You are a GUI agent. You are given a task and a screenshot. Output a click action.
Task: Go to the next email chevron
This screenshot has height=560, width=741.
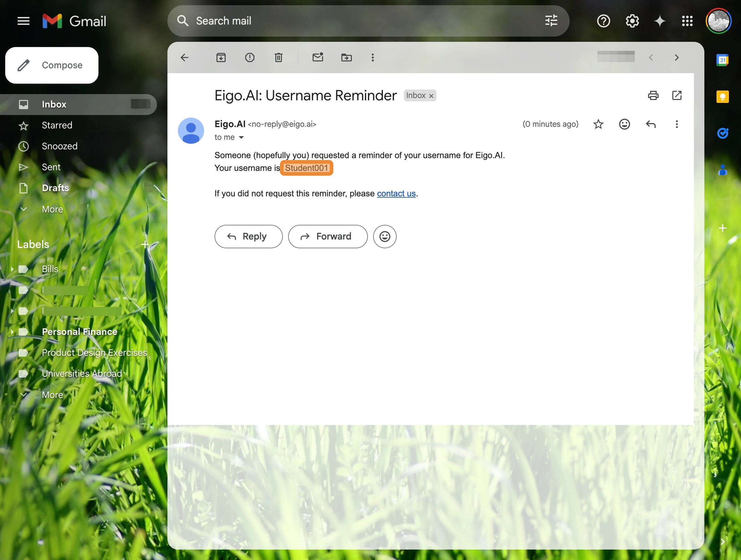coord(676,58)
